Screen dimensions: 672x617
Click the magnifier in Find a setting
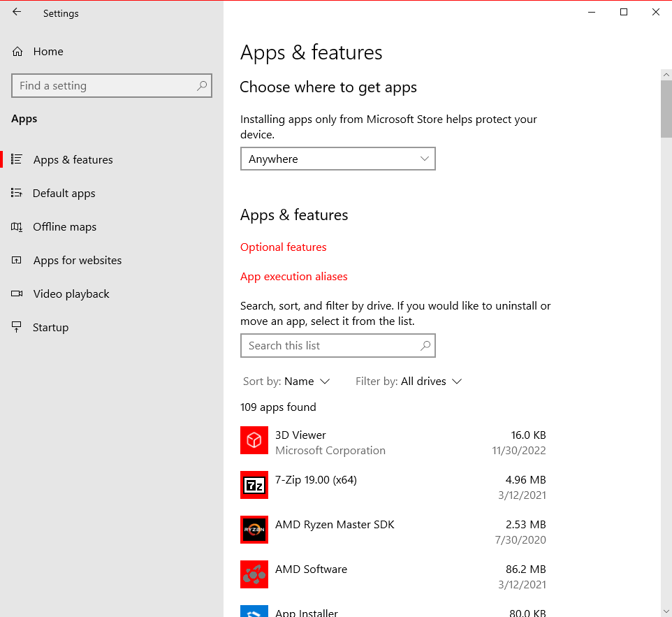point(201,86)
